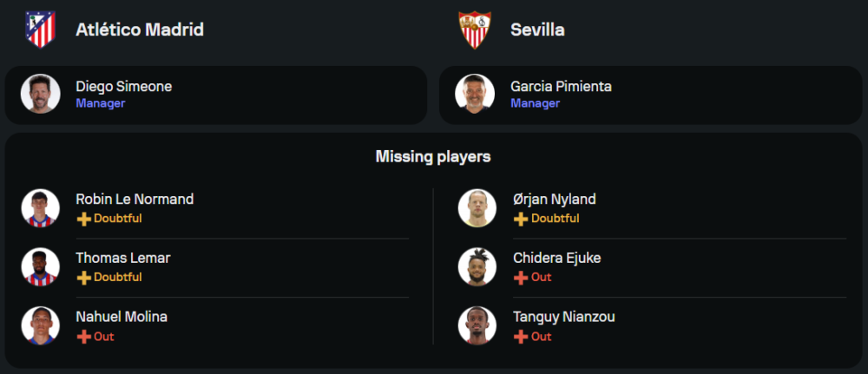Click the doubtful icon beside Robin Le Normand
This screenshot has width=868, height=374.
[x=84, y=219]
